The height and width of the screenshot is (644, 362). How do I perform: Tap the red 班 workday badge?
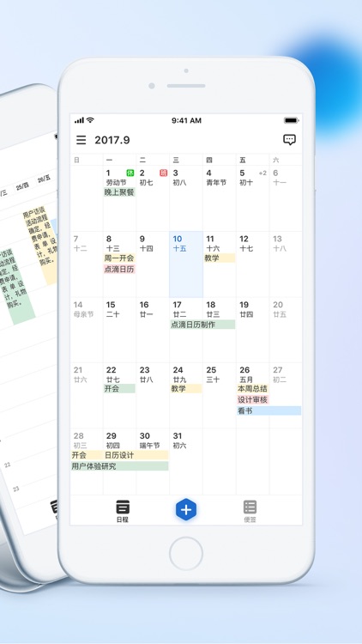(x=164, y=173)
